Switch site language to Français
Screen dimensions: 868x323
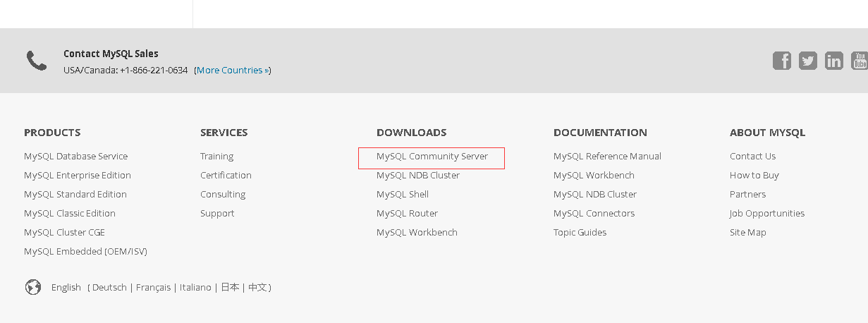click(153, 288)
